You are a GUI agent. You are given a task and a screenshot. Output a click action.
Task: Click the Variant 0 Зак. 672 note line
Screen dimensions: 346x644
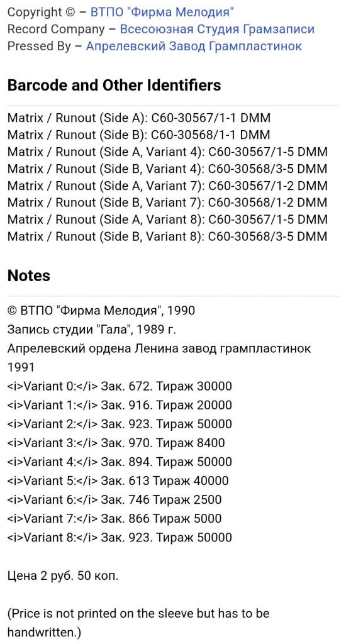click(x=120, y=386)
